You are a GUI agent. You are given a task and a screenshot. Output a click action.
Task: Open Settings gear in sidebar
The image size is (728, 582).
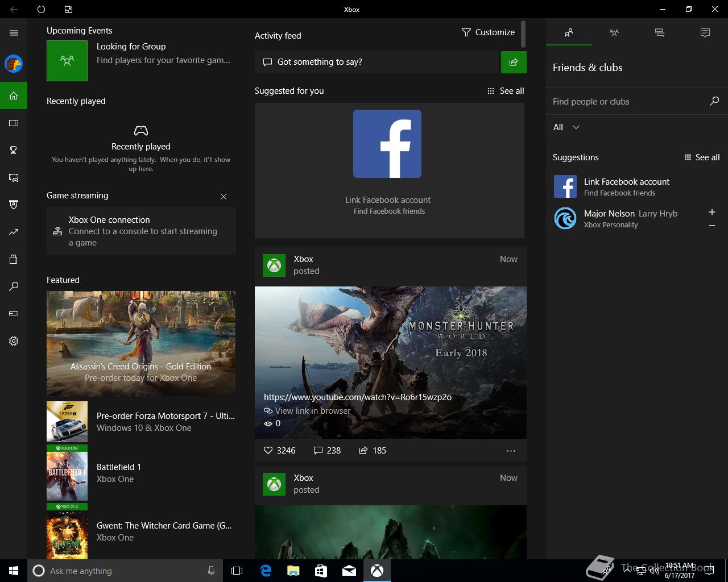[14, 341]
